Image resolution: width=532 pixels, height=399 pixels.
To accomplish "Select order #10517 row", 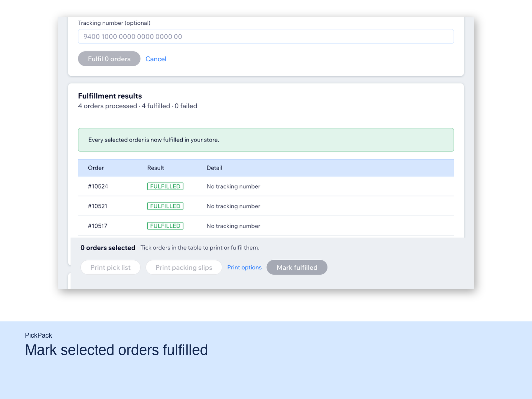I will click(x=266, y=226).
